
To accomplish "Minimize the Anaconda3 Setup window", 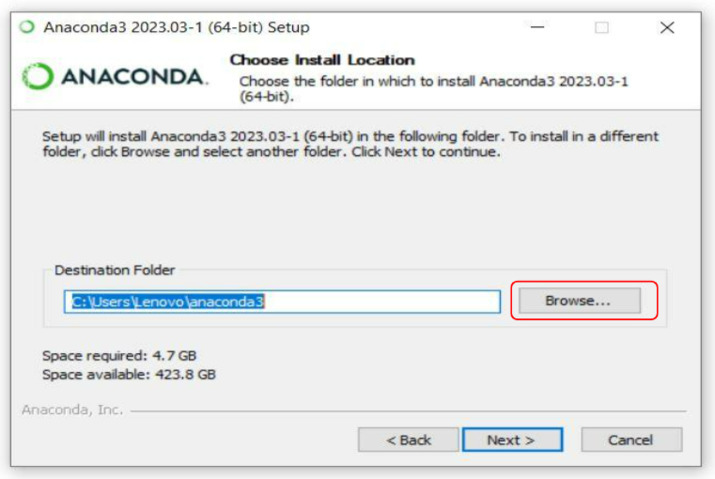I will pos(537,28).
